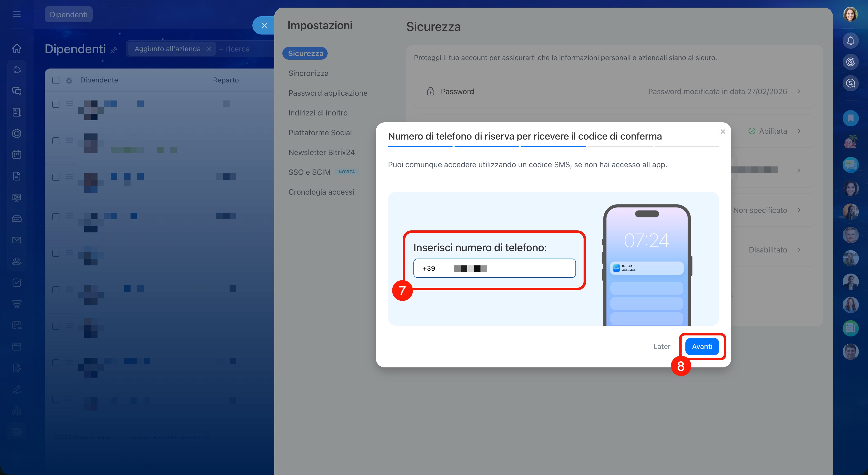
Task: Click the notifications bell icon
Action: [850, 41]
